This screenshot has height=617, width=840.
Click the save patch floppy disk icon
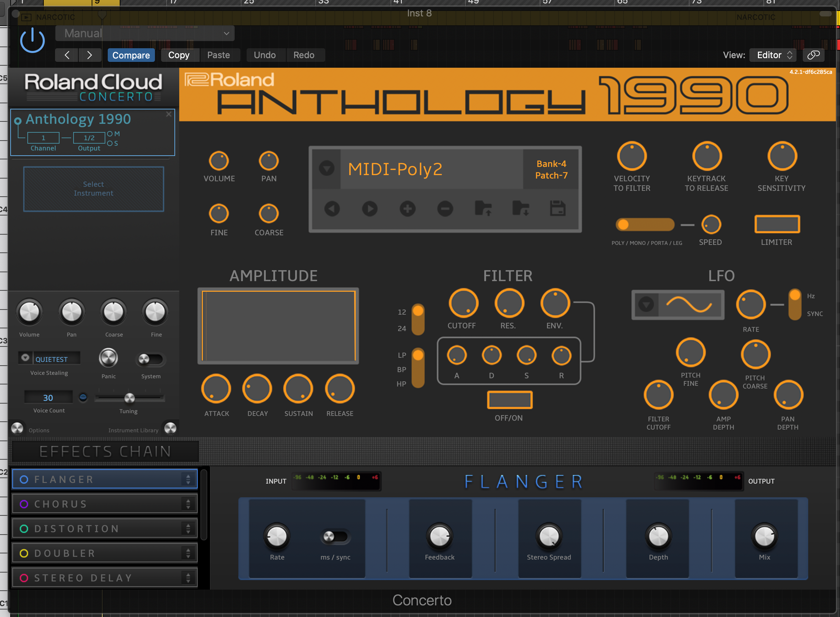pos(557,208)
